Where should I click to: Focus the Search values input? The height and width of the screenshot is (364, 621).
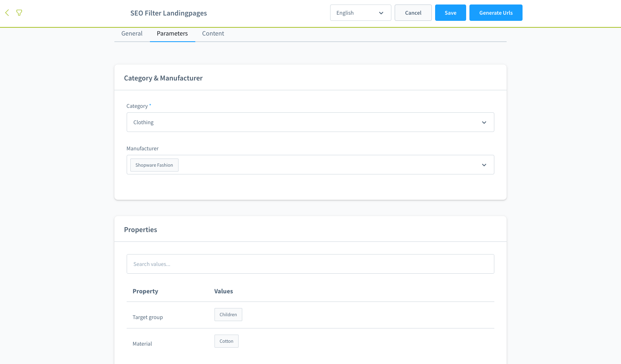click(310, 264)
